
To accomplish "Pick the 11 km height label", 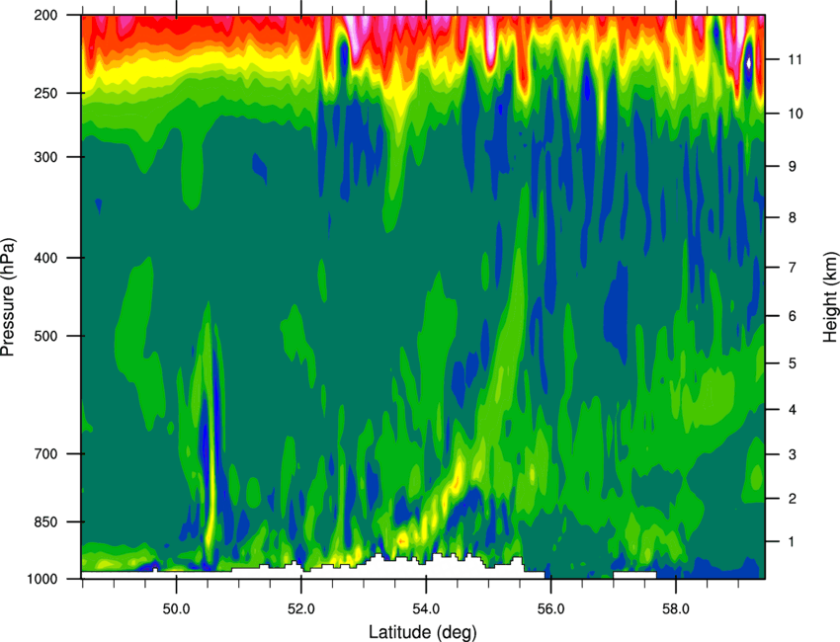I will click(796, 59).
